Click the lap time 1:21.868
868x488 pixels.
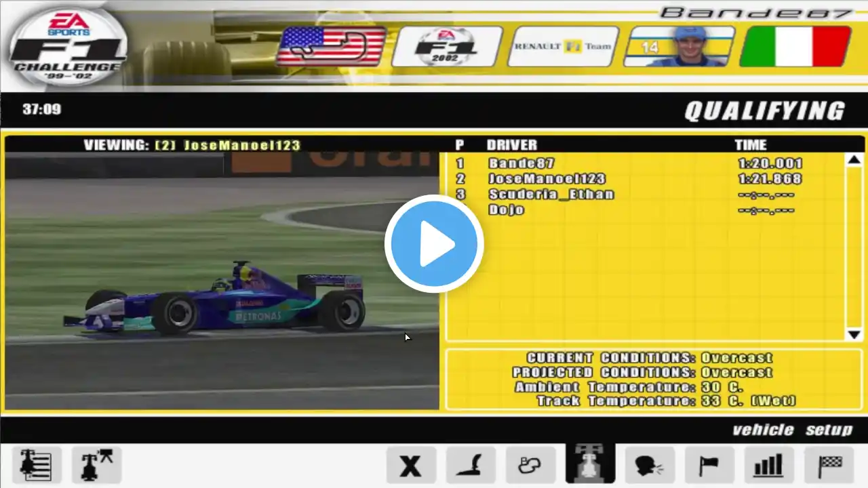[x=770, y=179]
